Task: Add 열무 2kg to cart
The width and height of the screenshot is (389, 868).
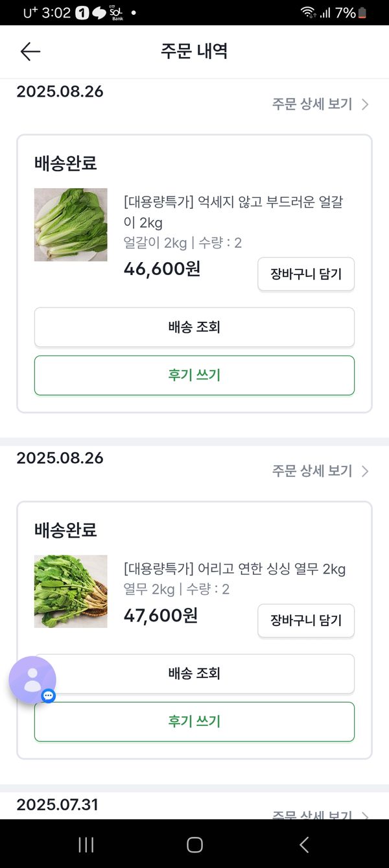Action: tap(306, 621)
